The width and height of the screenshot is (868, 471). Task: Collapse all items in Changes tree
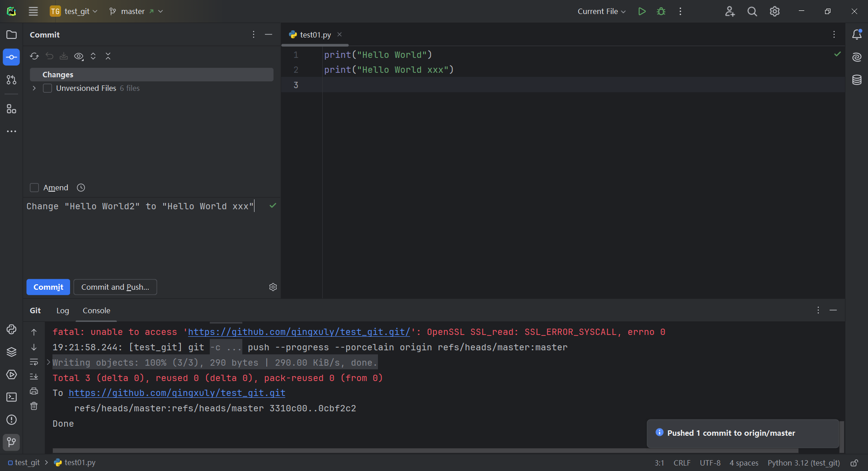(108, 56)
